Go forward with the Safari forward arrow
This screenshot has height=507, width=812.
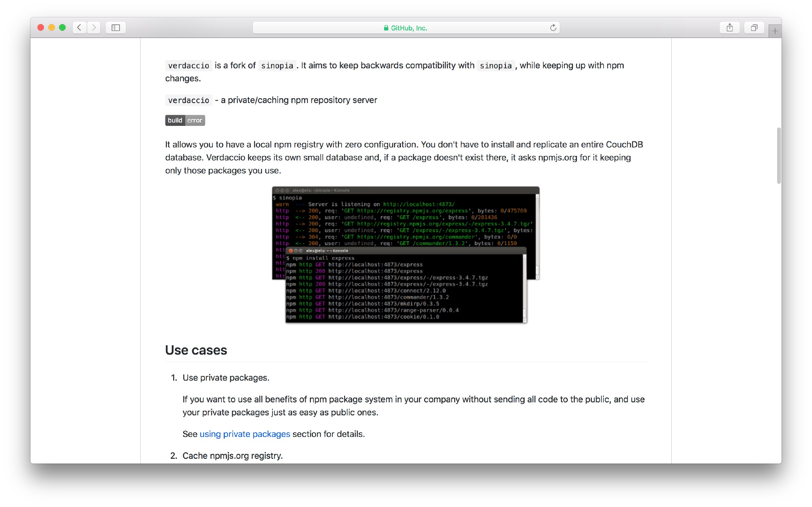94,28
